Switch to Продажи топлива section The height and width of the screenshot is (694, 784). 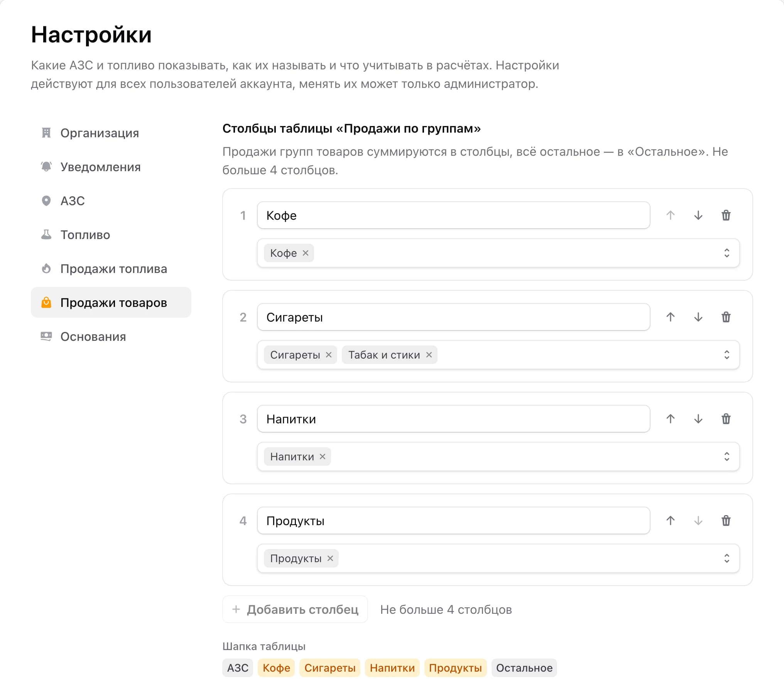pyautogui.click(x=111, y=268)
